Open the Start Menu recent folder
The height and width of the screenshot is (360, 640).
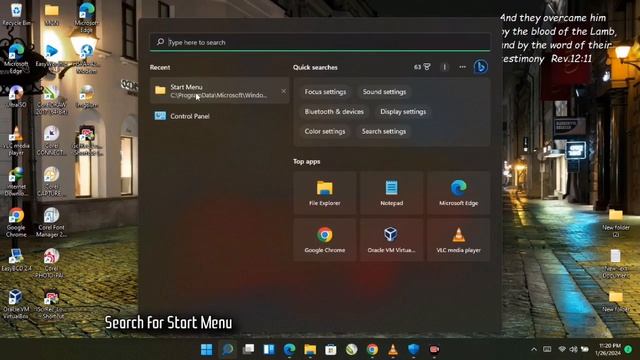point(219,91)
